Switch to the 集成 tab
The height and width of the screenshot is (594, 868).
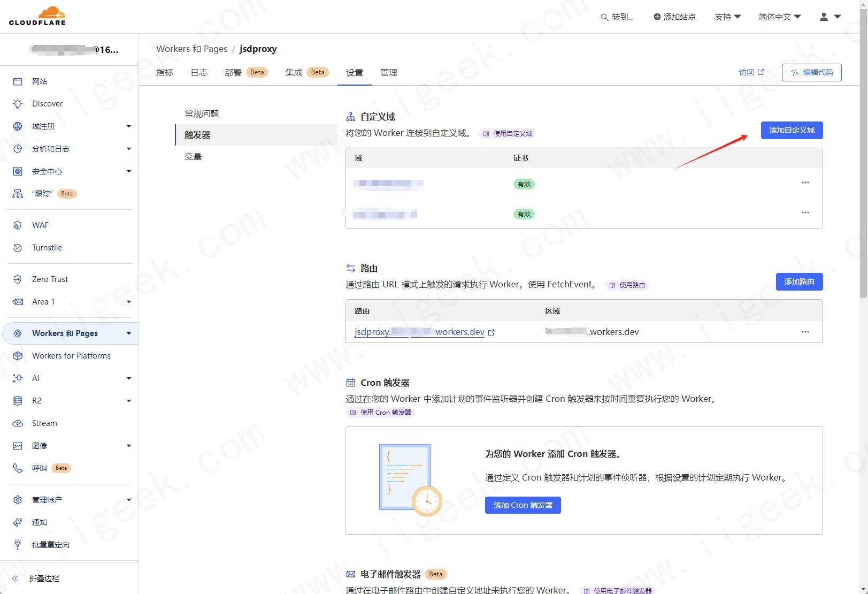tap(307, 73)
